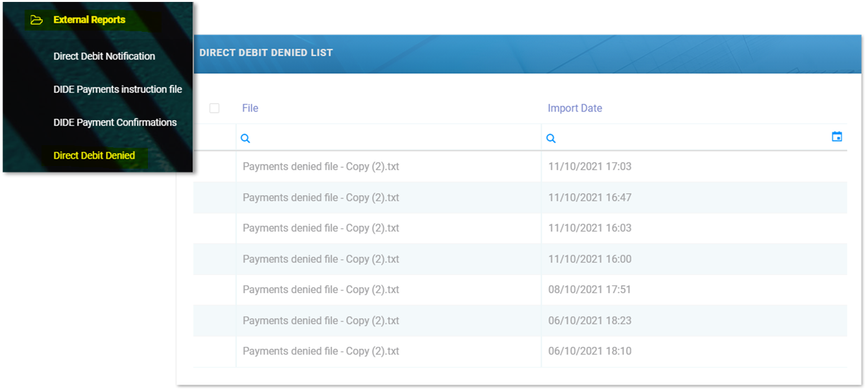Select Direct Debit Denied menu item

coord(94,156)
